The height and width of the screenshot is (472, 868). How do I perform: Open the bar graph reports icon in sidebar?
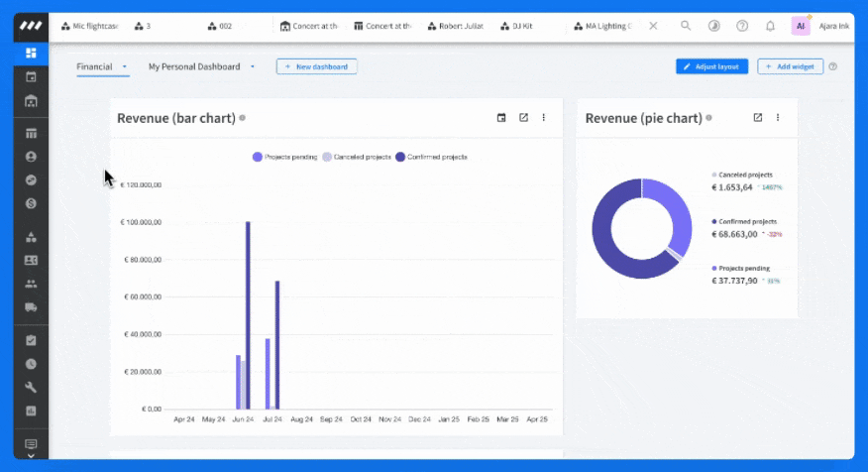pos(31,411)
